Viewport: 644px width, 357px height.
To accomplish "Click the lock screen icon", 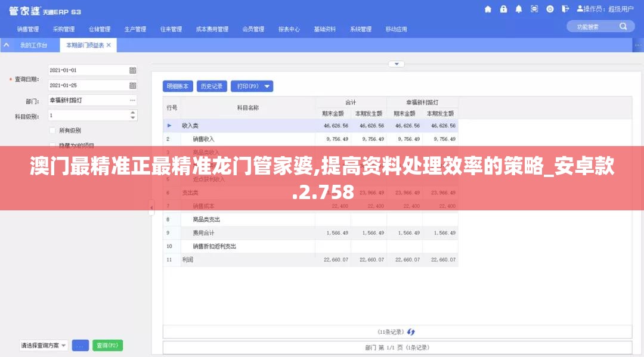I will 503,9.
